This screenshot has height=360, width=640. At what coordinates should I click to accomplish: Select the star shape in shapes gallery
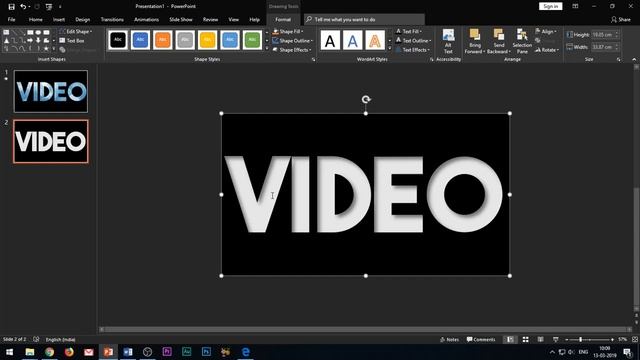pyautogui.click(x=46, y=49)
